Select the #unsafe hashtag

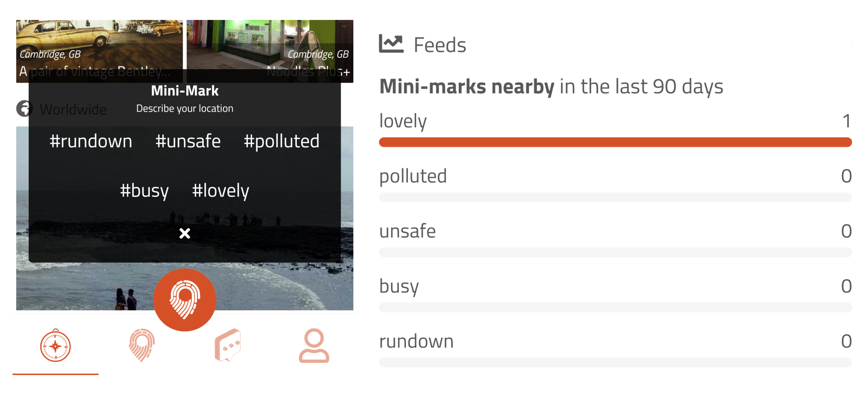[188, 141]
